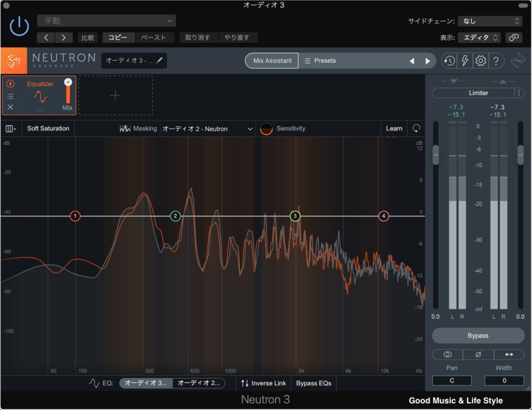Click the iZotope logo icon
The width and height of the screenshot is (532, 410).
tap(517, 61)
